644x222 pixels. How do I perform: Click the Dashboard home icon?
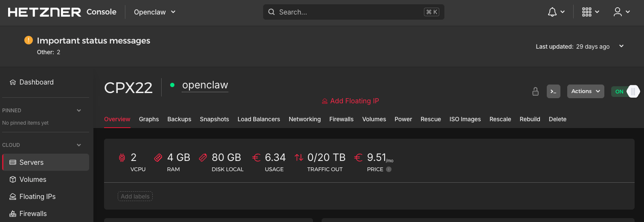[13, 82]
